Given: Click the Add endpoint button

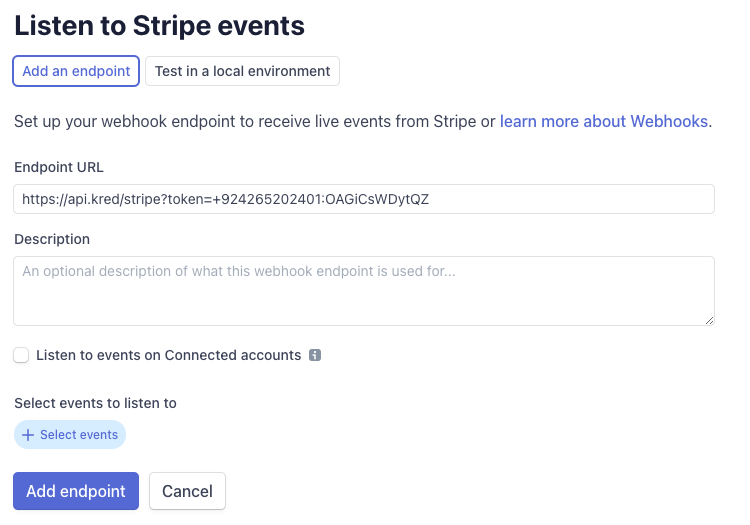Looking at the screenshot, I should [x=76, y=491].
